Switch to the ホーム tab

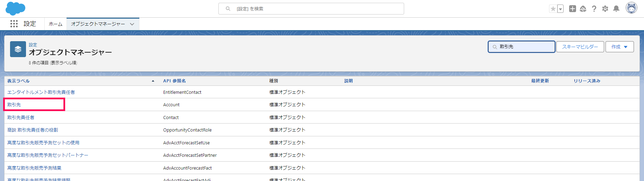tap(55, 24)
